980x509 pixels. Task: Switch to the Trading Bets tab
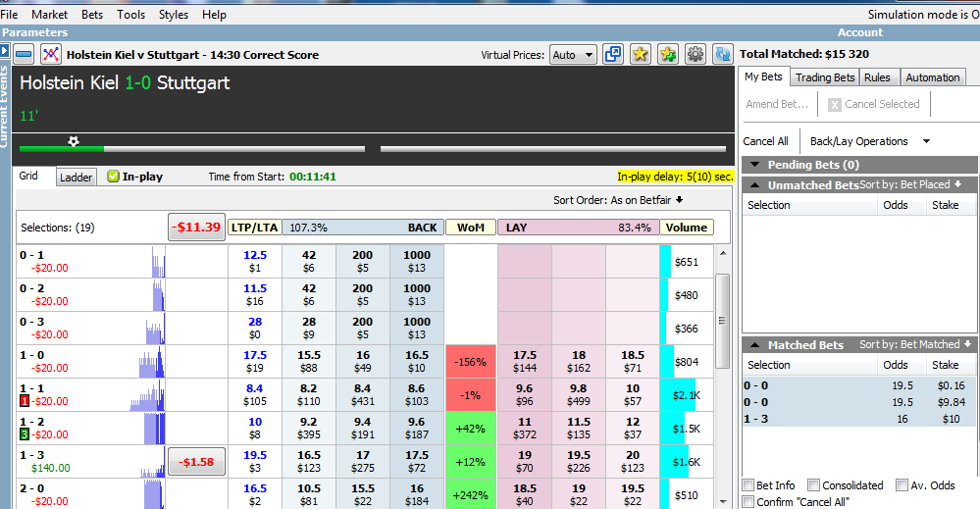click(824, 77)
